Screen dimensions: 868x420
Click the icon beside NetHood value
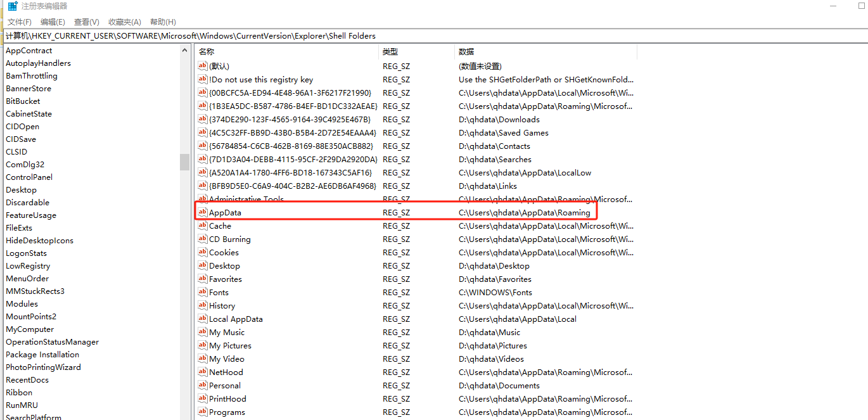coord(203,372)
